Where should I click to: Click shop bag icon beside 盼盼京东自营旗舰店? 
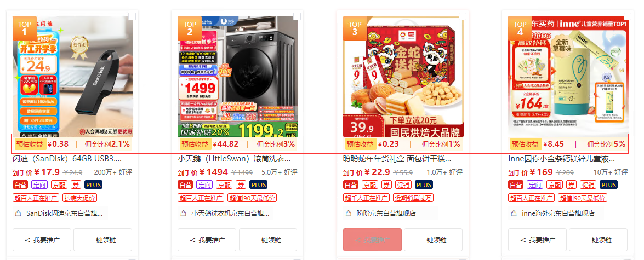tap(348, 213)
